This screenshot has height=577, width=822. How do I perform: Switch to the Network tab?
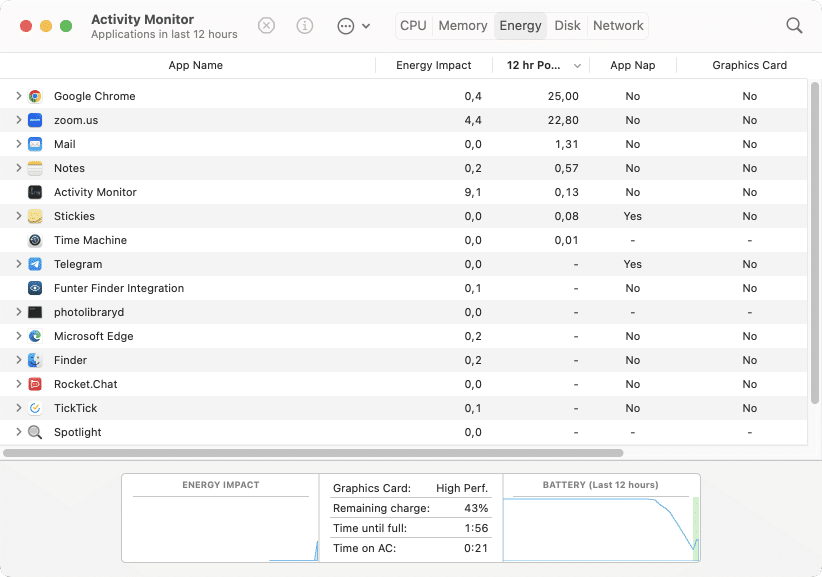[x=618, y=26]
